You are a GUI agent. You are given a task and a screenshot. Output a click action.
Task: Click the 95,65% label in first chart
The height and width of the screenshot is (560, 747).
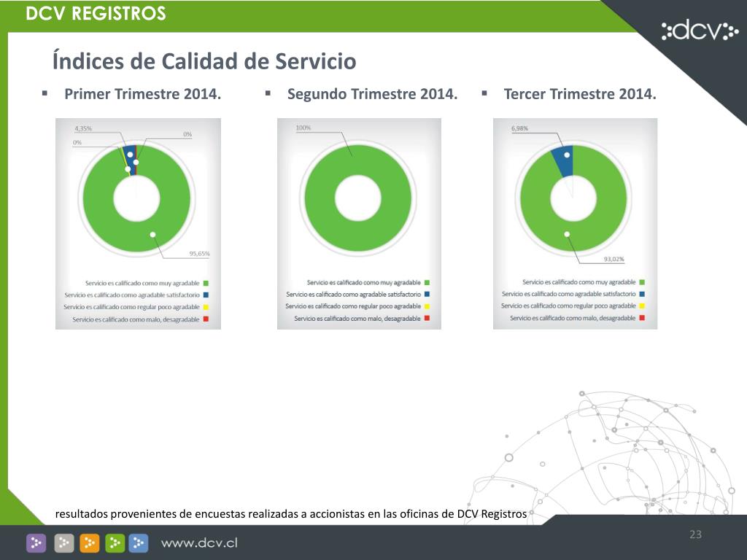(199, 253)
